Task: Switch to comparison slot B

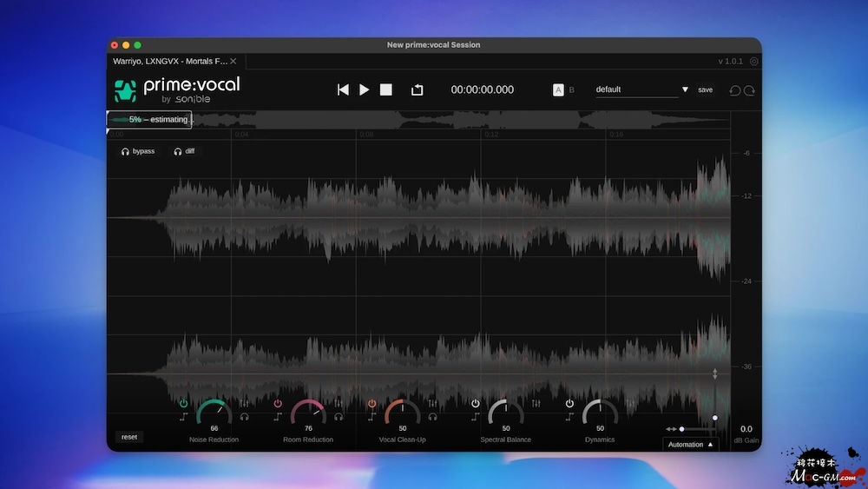Action: pos(572,89)
